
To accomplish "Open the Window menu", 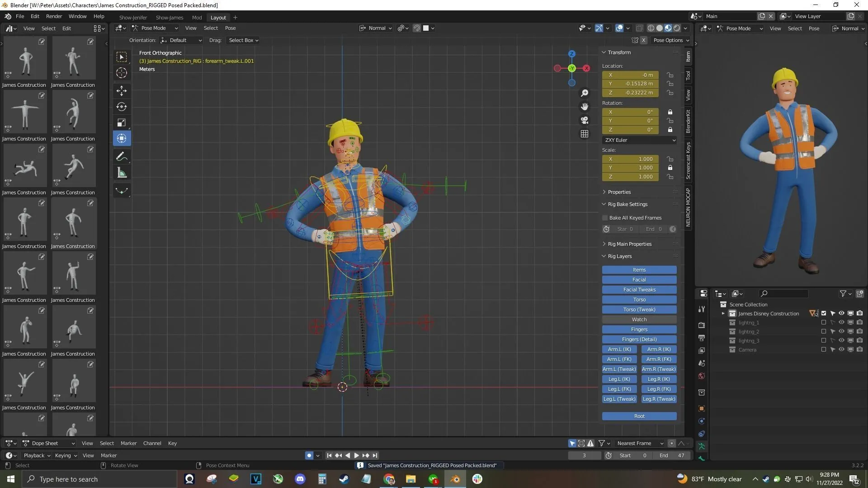I will point(77,16).
